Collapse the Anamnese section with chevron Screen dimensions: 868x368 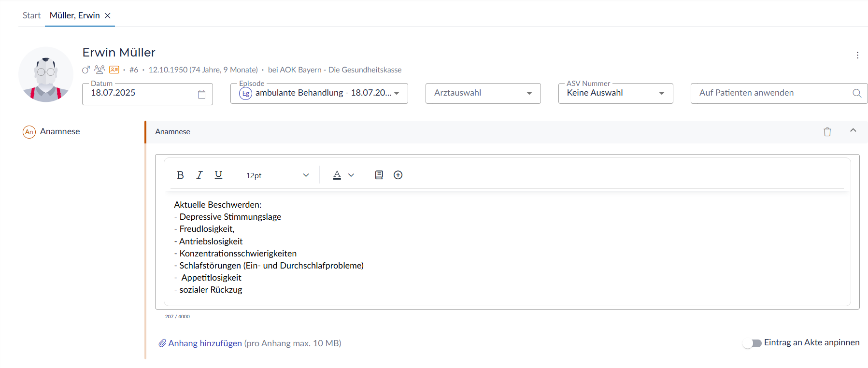853,130
